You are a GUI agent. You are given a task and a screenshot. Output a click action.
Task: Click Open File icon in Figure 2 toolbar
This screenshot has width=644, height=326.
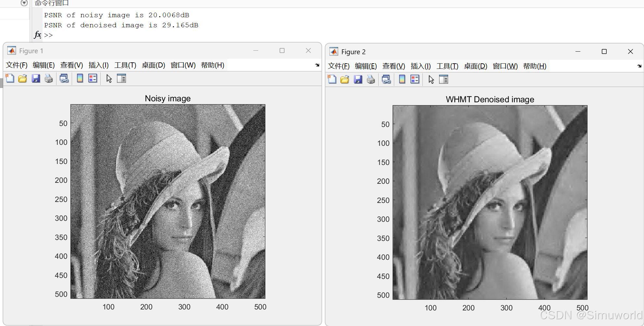pyautogui.click(x=345, y=79)
